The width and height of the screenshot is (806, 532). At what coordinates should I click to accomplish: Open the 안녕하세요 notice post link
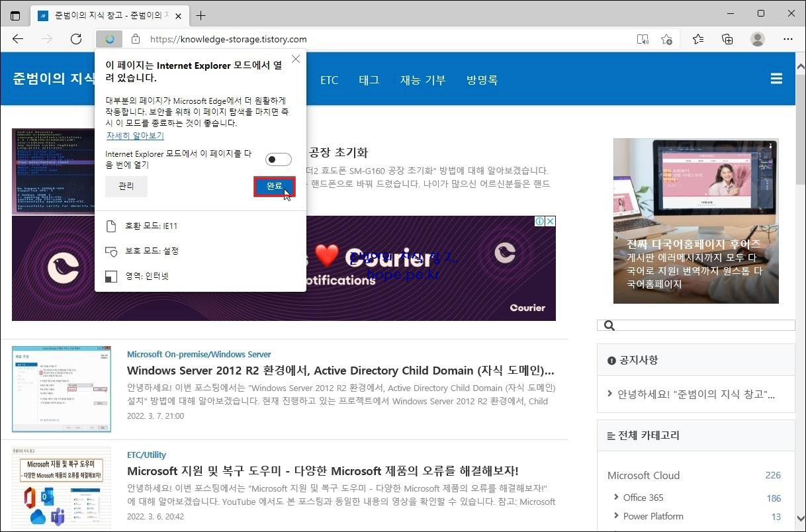point(696,394)
